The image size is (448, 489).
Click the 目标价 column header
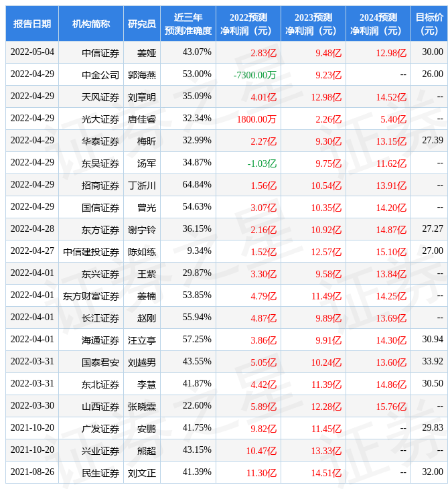click(429, 23)
